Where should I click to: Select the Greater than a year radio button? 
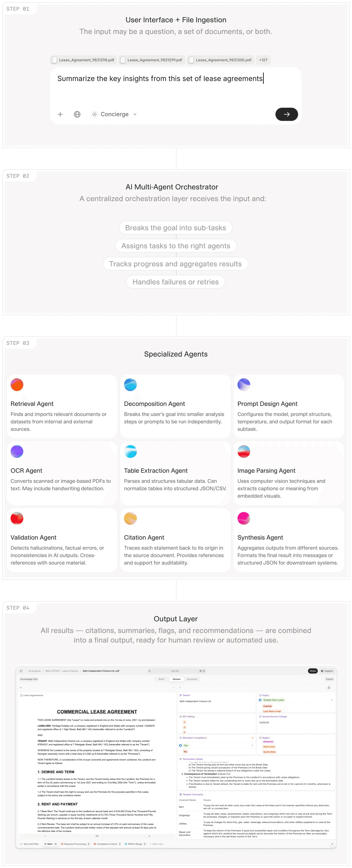point(259,700)
